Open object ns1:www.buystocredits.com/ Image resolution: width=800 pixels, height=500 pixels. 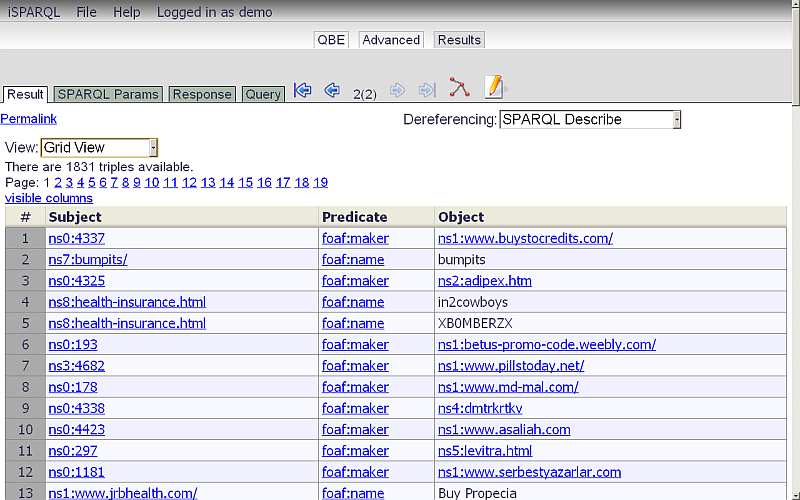(x=526, y=238)
